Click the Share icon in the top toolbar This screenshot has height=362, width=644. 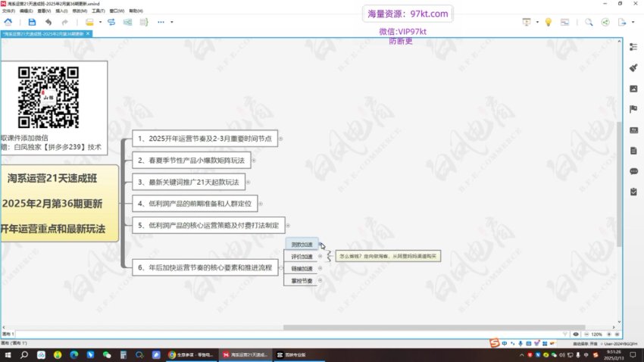click(x=605, y=22)
